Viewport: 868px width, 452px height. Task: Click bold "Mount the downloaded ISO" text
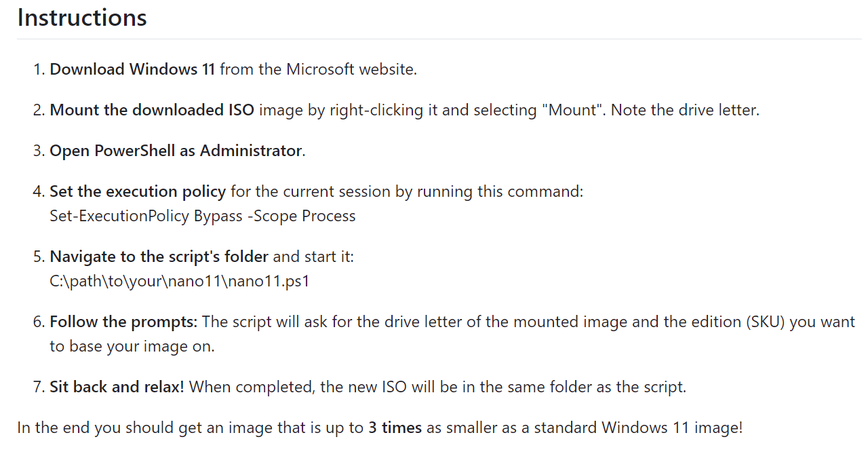click(x=152, y=110)
